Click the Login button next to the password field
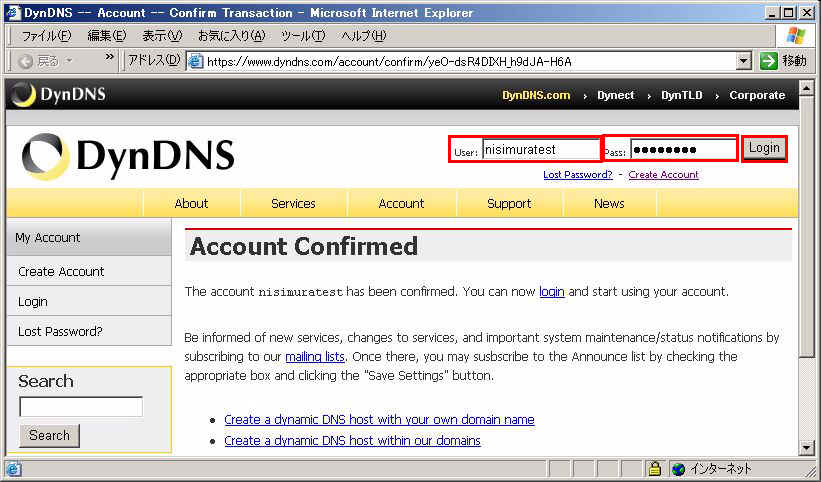The width and height of the screenshot is (821, 482). [764, 148]
